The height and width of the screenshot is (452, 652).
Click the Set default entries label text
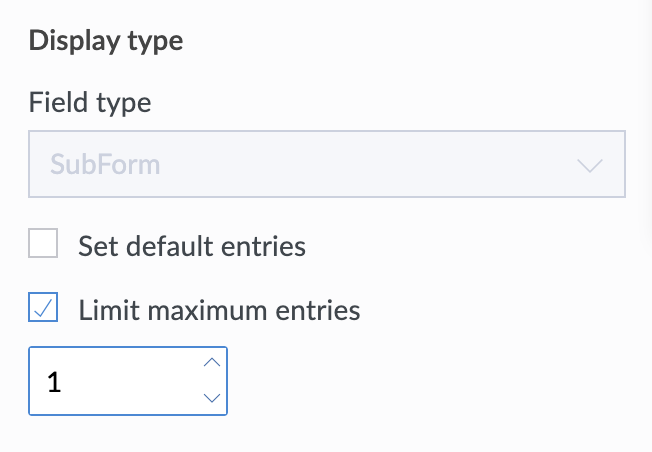(192, 245)
